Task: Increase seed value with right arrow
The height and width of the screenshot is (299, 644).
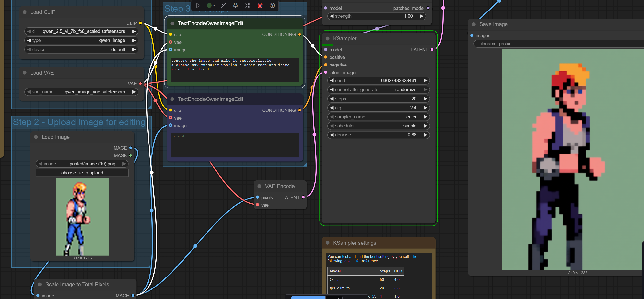Action: pyautogui.click(x=425, y=80)
